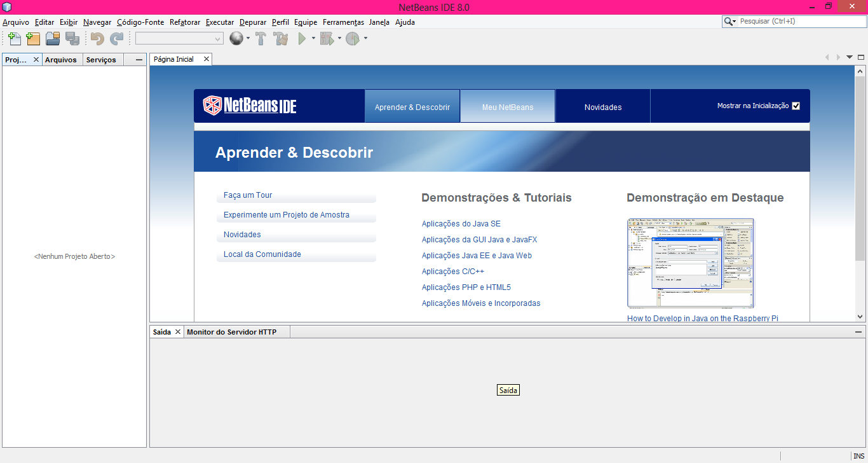Image resolution: width=868 pixels, height=463 pixels.
Task: Expand the Profile Project dropdown arrow
Action: [365, 39]
